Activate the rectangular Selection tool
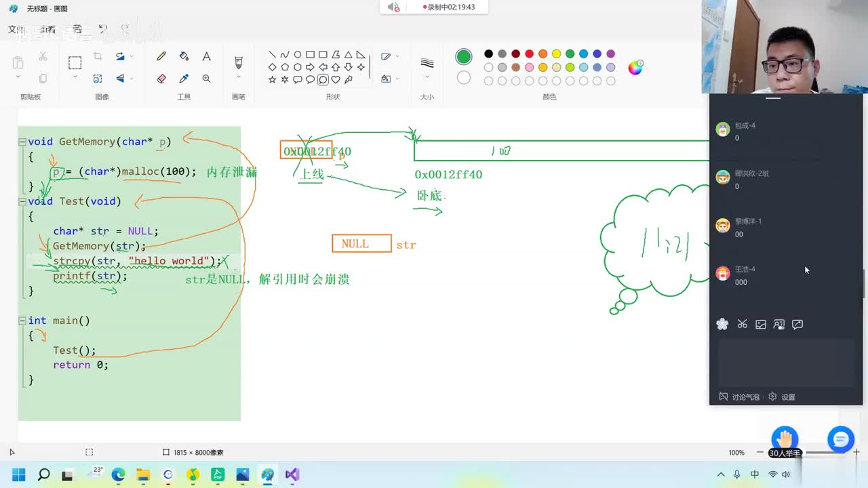The image size is (868, 488). pos(75,63)
